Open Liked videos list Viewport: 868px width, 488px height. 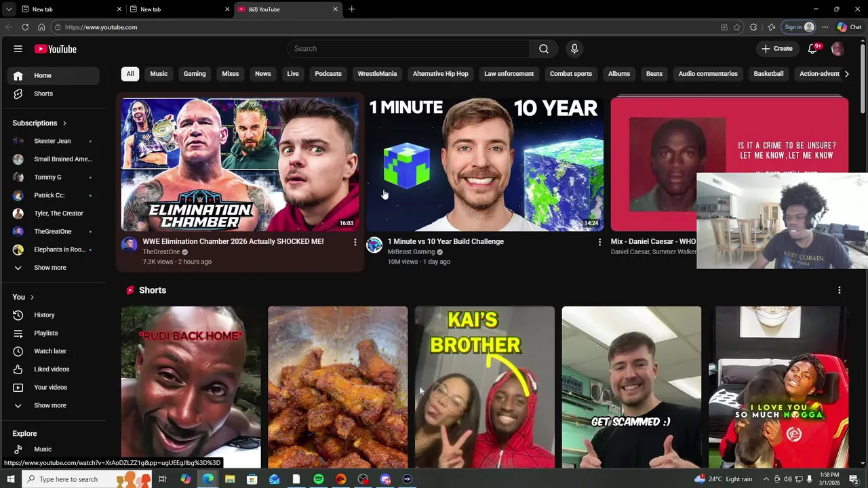tap(54, 369)
